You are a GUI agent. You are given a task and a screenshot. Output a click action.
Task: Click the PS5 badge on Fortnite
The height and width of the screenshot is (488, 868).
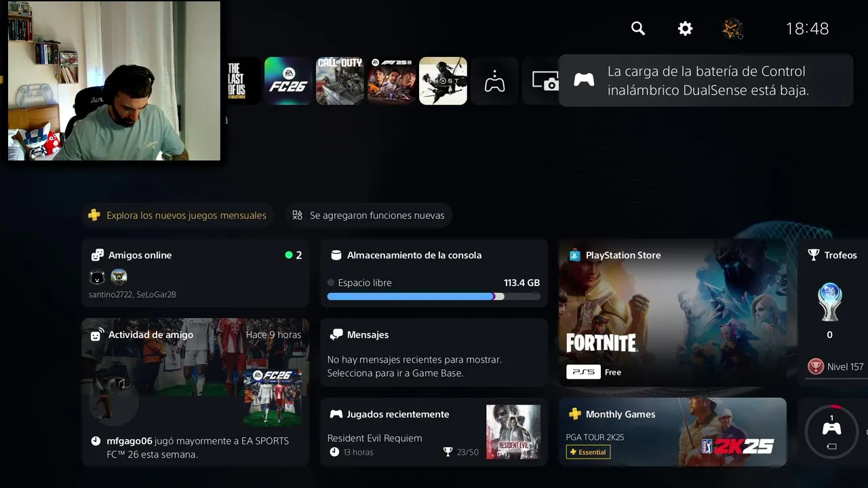[x=583, y=372]
